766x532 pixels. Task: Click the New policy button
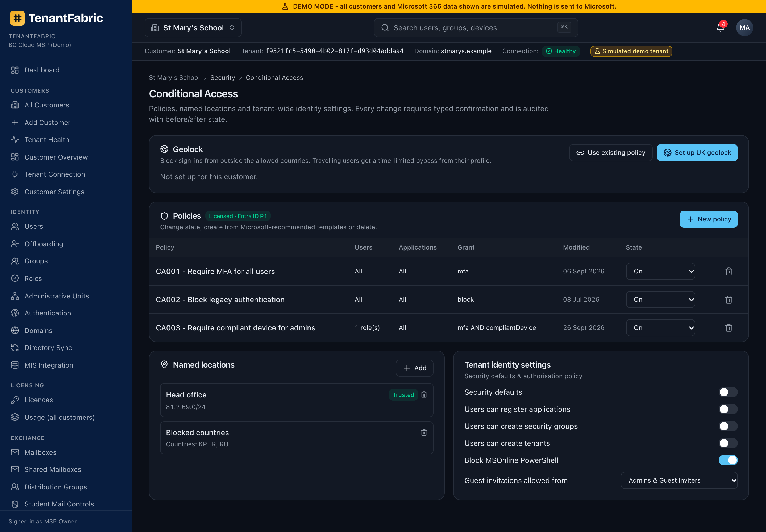tap(708, 219)
